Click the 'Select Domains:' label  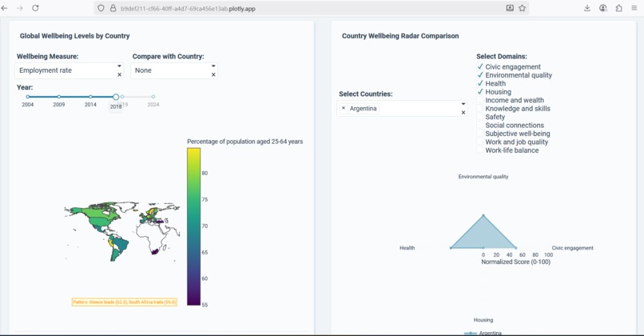[x=502, y=56]
